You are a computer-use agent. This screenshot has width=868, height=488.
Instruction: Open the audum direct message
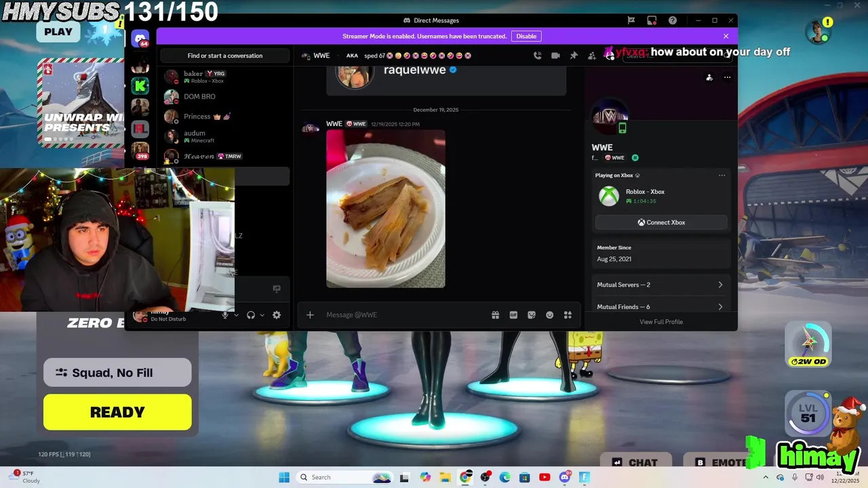pos(225,136)
